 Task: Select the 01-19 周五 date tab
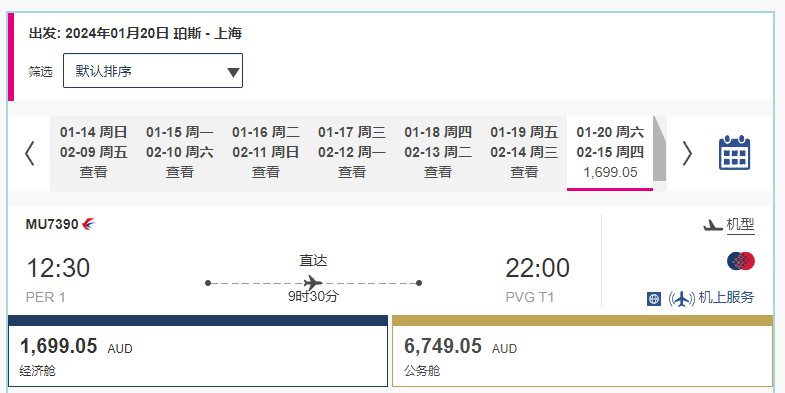tap(524, 153)
